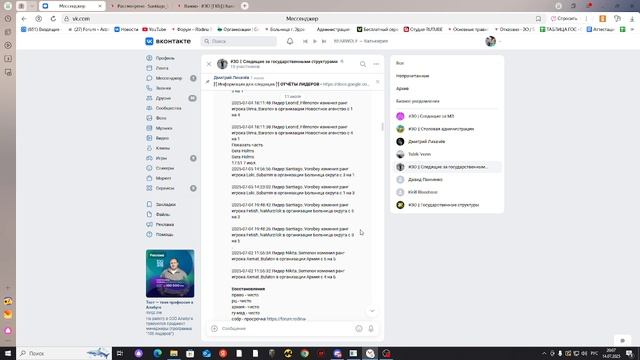Screen dimensions: 640x360
Task: Click Показать часть in the message
Action: pos(247,145)
